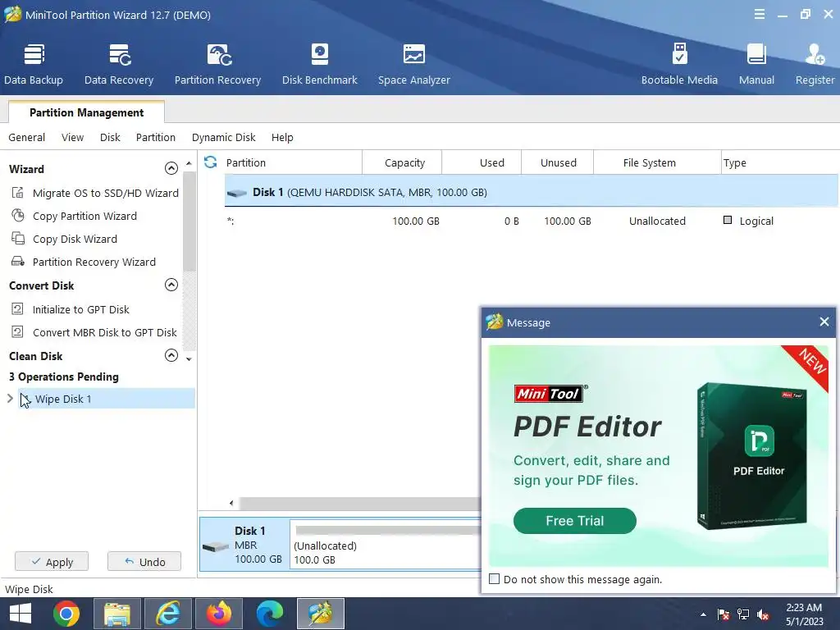The height and width of the screenshot is (630, 840).
Task: Click left arrow of horizontal scrollbar
Action: [x=231, y=503]
